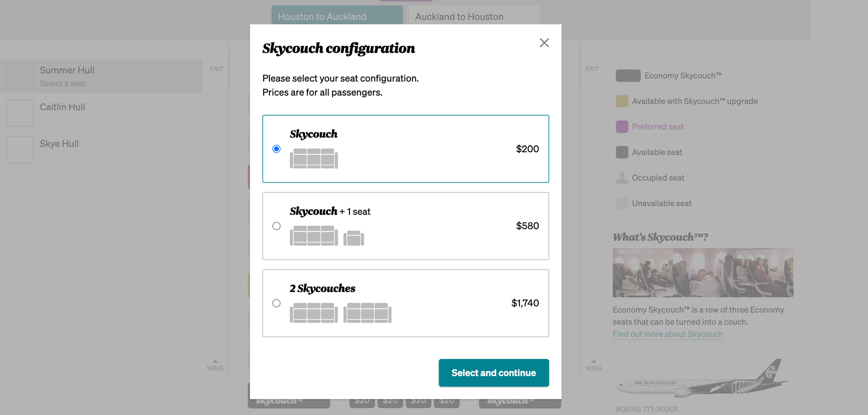Click the Select and continue button
Screen dimensions: 868x415
(494, 373)
